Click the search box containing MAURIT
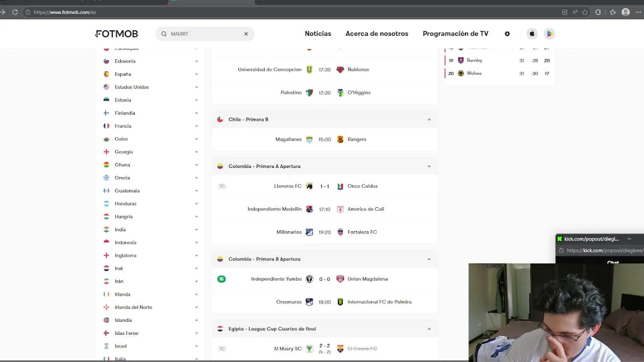 (x=205, y=34)
